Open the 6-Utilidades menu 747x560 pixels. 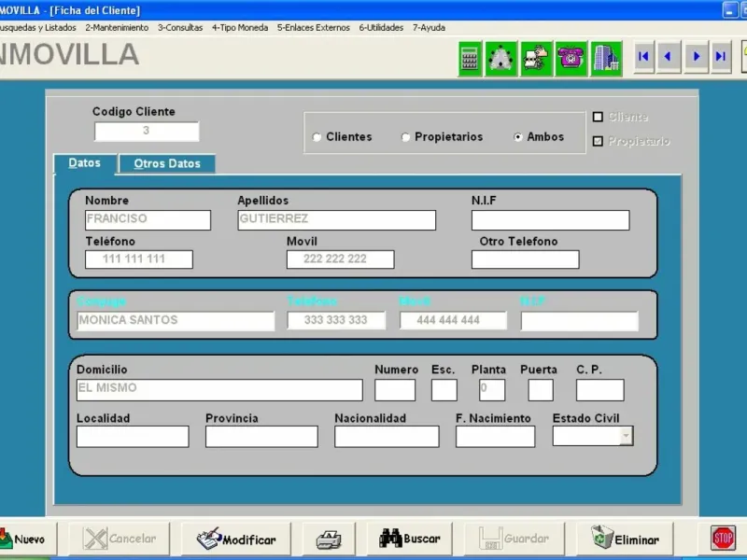coord(381,28)
